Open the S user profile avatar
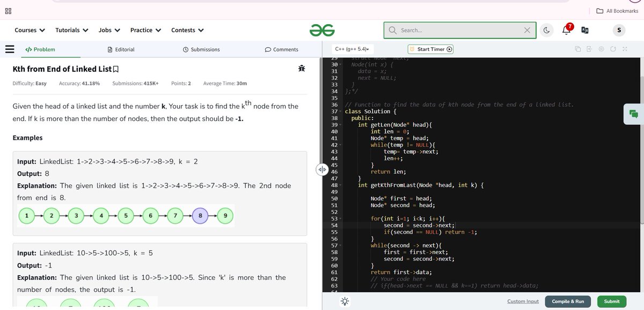This screenshot has width=644, height=310. (618, 30)
